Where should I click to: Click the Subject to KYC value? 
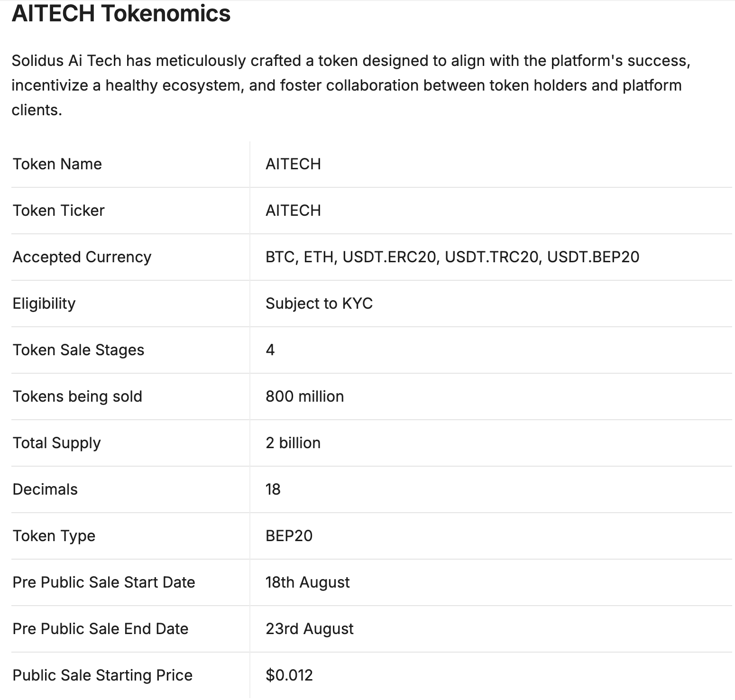[319, 304]
